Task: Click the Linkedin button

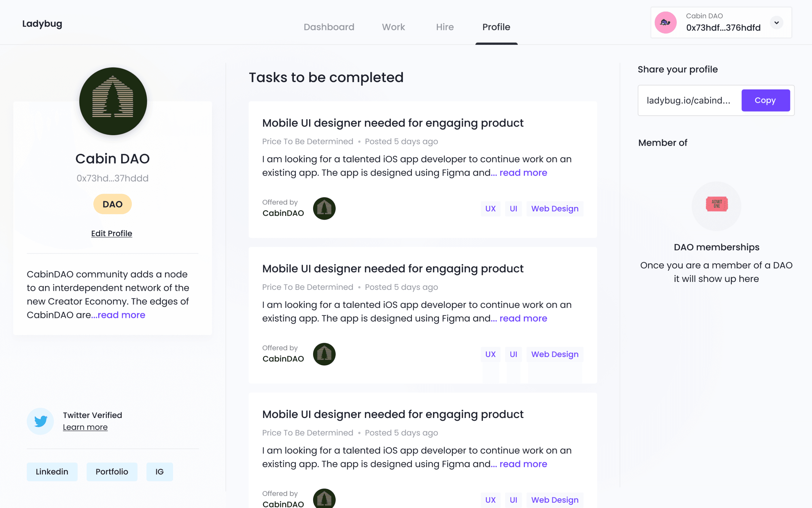Action: [x=52, y=471]
